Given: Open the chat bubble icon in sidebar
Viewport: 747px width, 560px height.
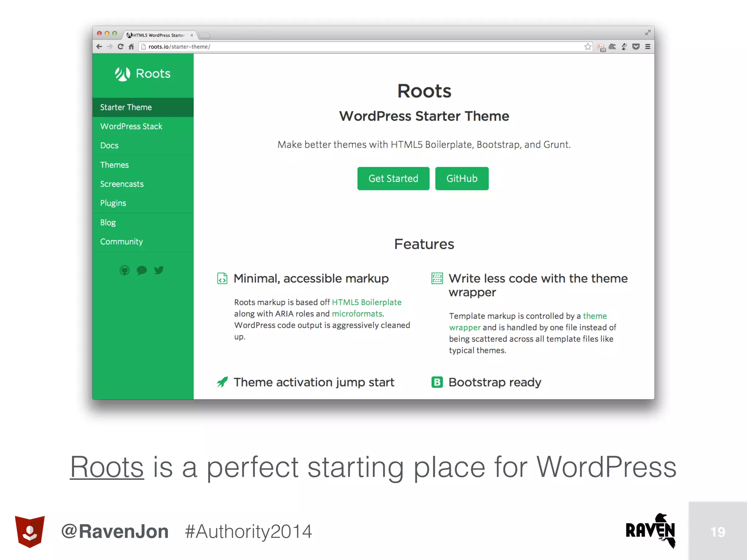Looking at the screenshot, I should (142, 270).
